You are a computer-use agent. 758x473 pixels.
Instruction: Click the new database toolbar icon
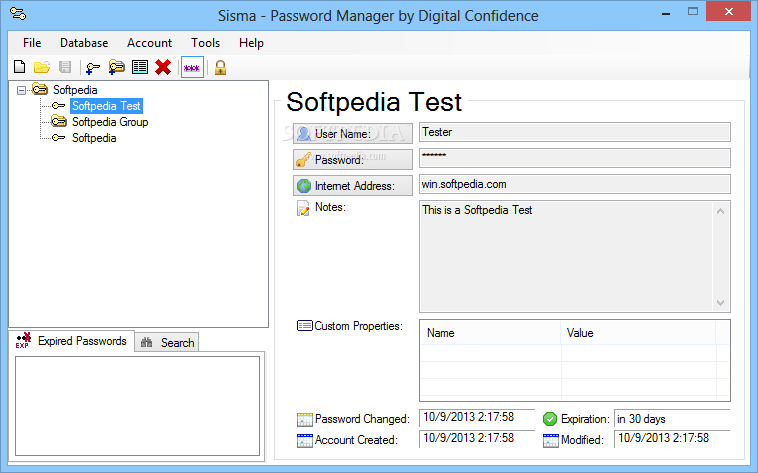pos(19,67)
